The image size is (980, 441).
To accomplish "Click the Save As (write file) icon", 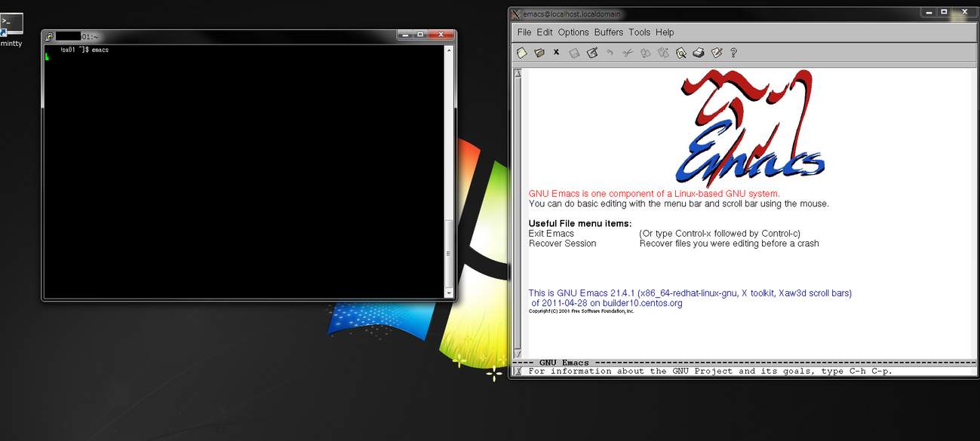I will 592,53.
